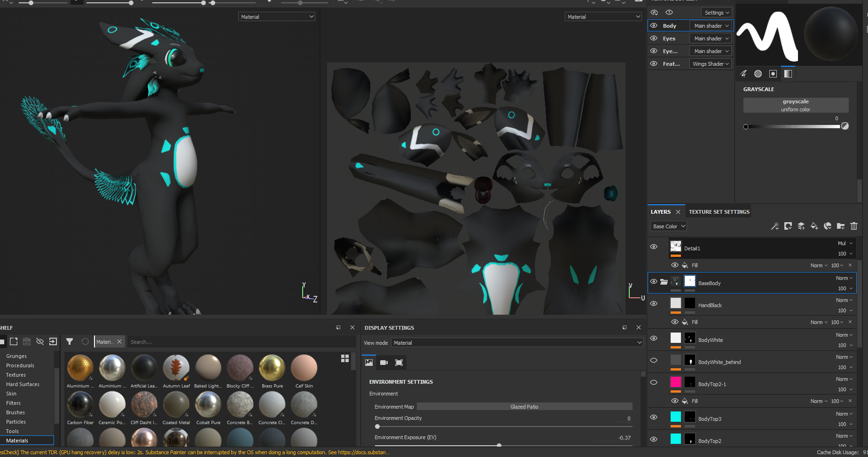The width and height of the screenshot is (868, 457).
Task: Switch shelf thumbnails grid size icon
Action: coord(345,358)
